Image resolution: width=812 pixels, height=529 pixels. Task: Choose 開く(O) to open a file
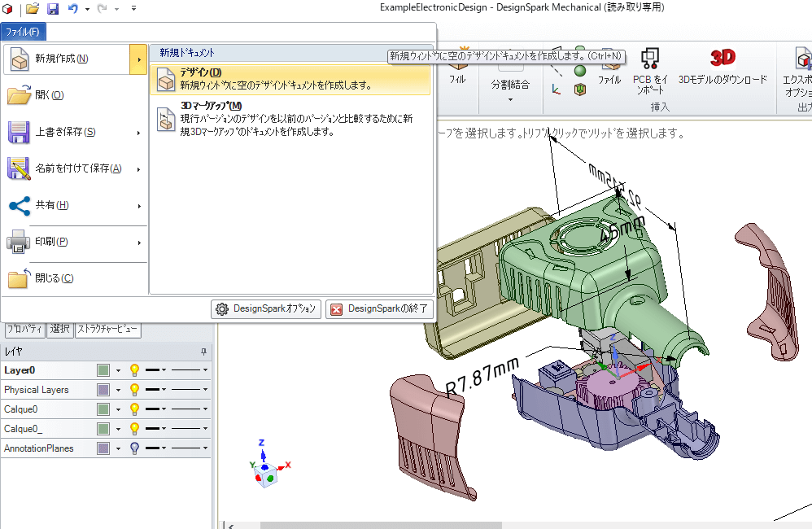pyautogui.click(x=75, y=95)
